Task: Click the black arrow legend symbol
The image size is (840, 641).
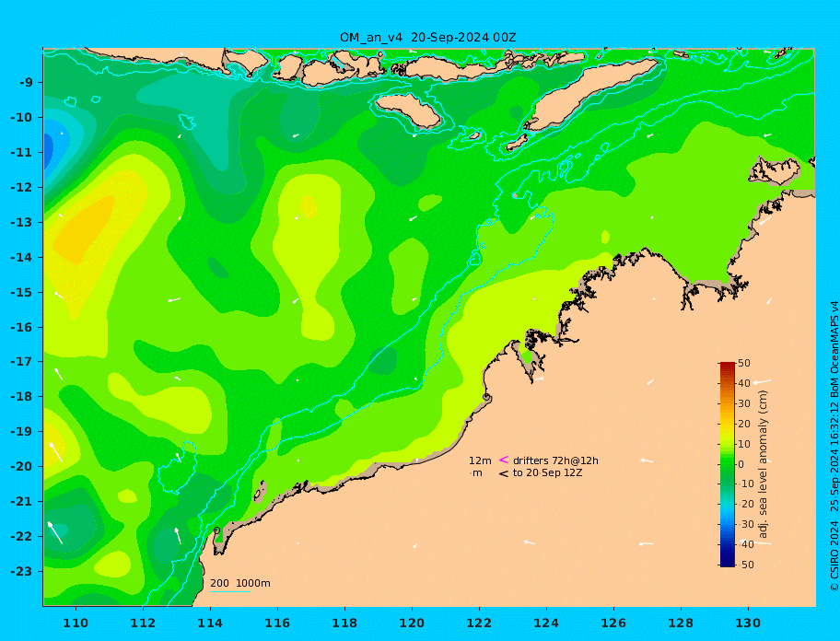Action: [x=504, y=473]
